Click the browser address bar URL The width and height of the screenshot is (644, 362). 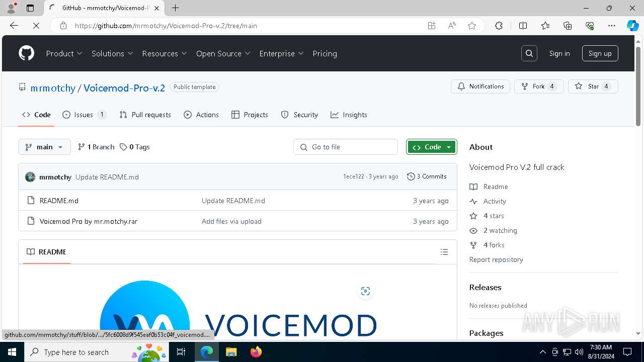point(166,26)
